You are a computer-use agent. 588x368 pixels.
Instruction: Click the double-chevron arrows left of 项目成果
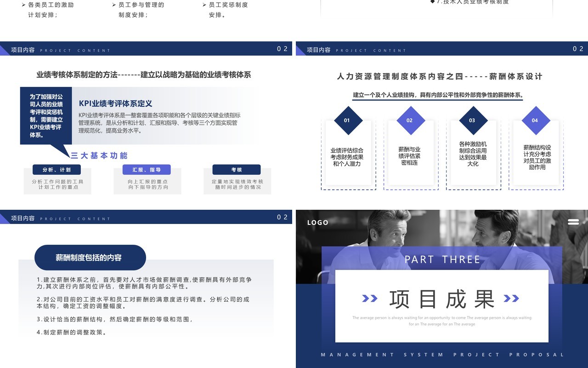tap(370, 299)
